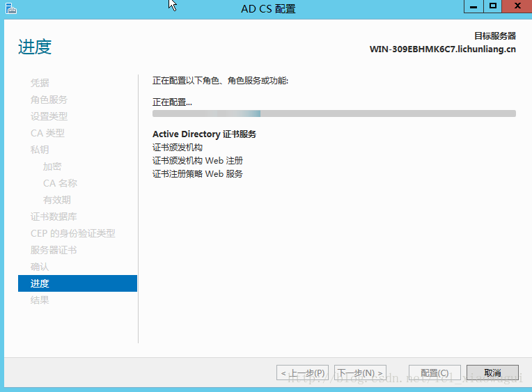Click the 下一步(N) button
The height and width of the screenshot is (392, 532).
tap(360, 373)
